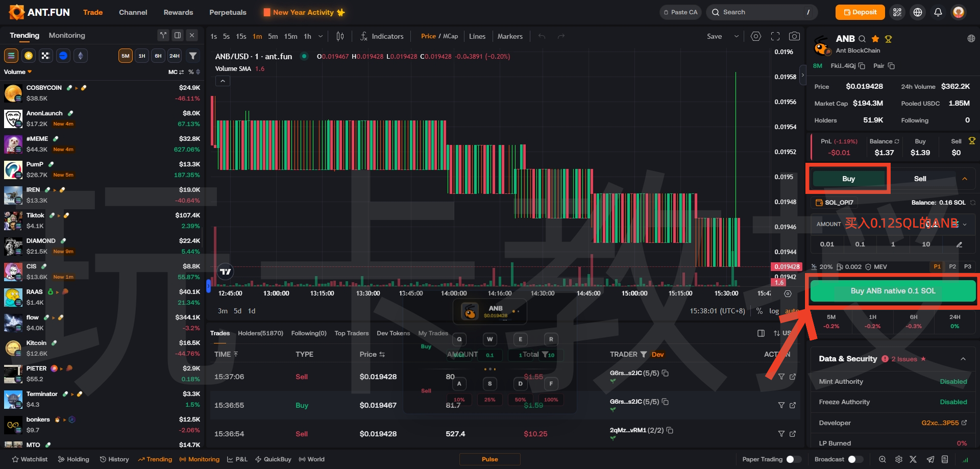
Task: Click the trending list filter funnel
Action: coord(193,56)
